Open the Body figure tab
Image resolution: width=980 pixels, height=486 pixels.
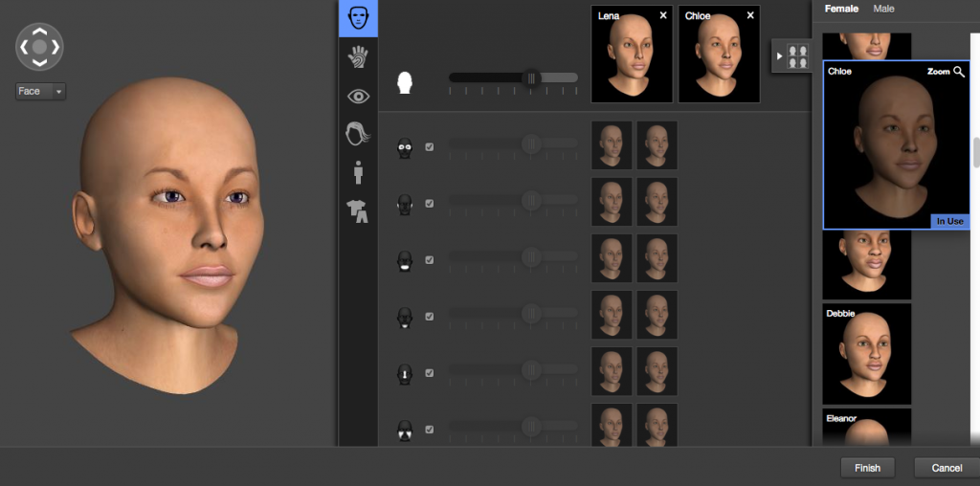tap(358, 172)
